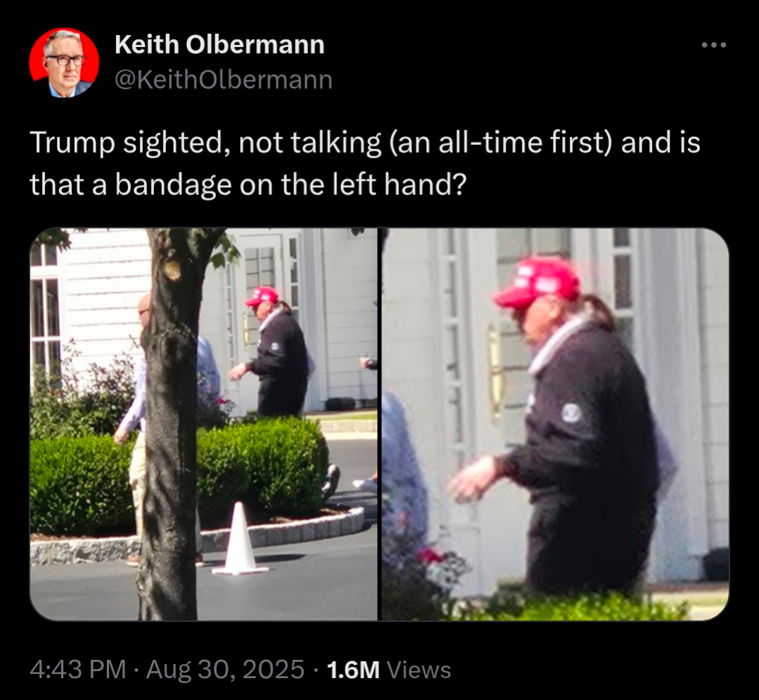Open Keith Olbermann's profile avatar
Image resolution: width=759 pixels, height=700 pixels.
(65, 63)
